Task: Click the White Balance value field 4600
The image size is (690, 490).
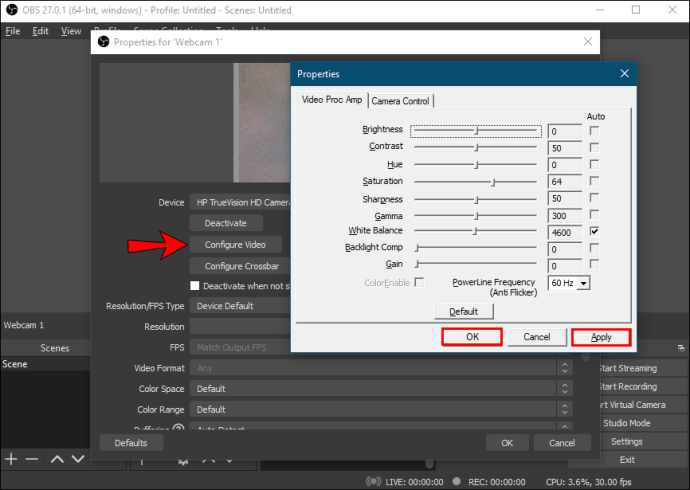Action: 565,233
